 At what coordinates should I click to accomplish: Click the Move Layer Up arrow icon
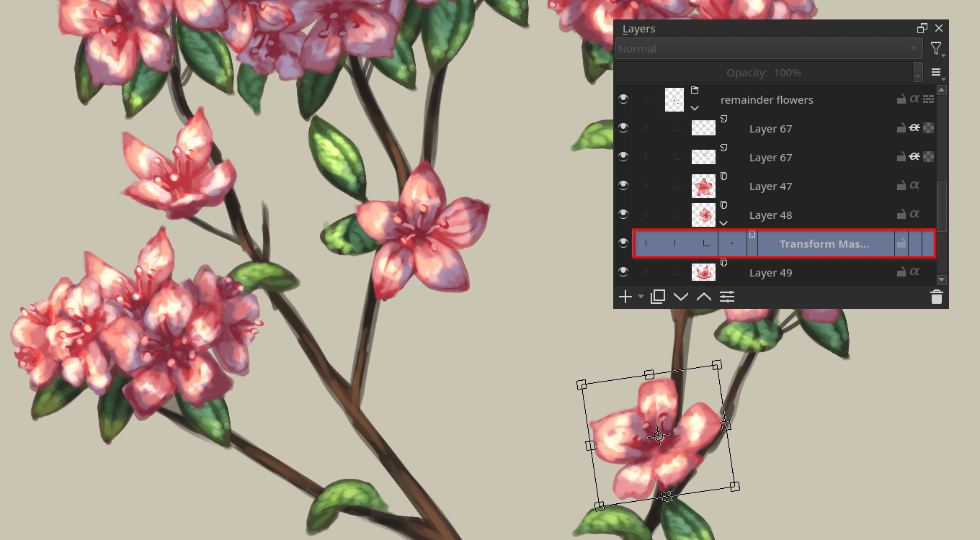tap(703, 296)
